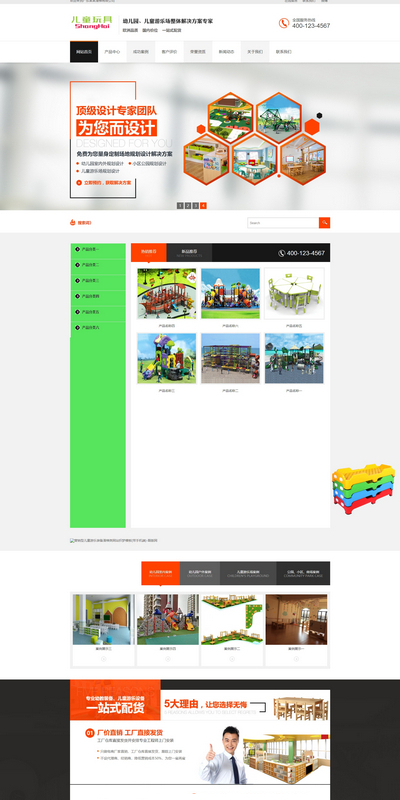Open the rope climbing frame product thumbnail
The height and width of the screenshot is (800, 400).
(x=230, y=358)
